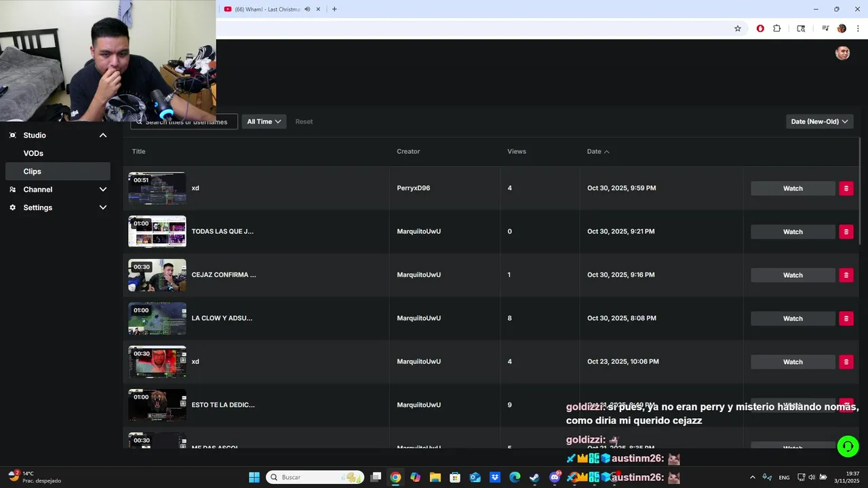Viewport: 868px width, 488px height.
Task: Open the Windows Start menu
Action: click(x=254, y=477)
